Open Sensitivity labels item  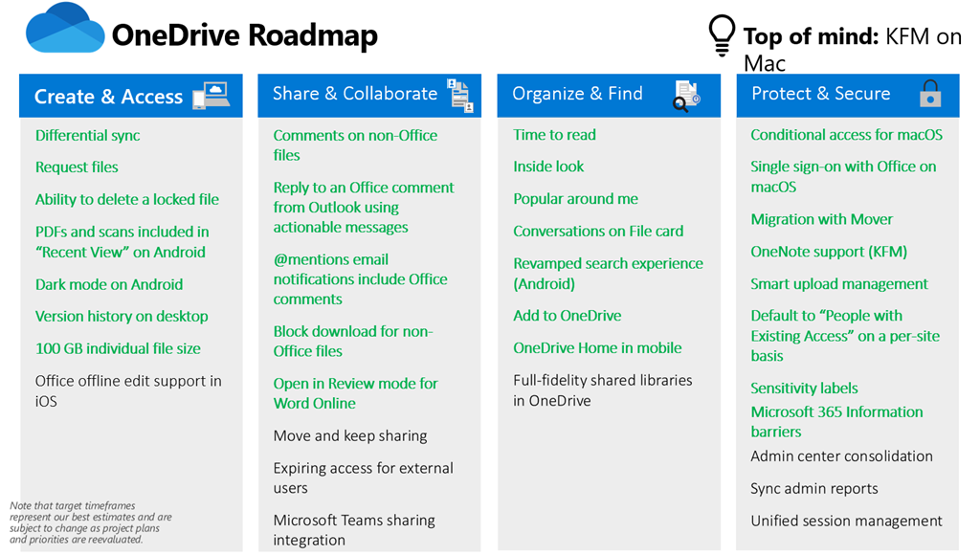(x=804, y=388)
